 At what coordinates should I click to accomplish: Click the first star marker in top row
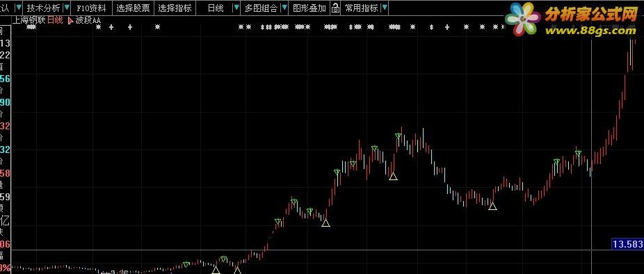point(31,27)
